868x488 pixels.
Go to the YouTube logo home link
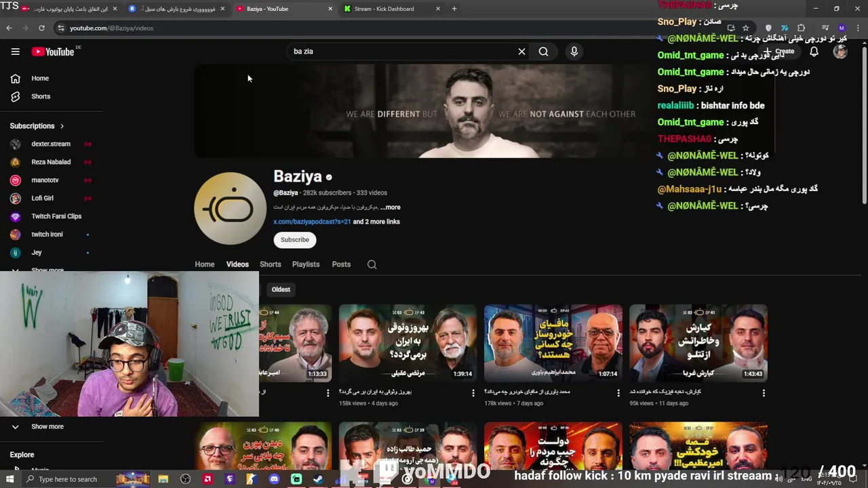(52, 52)
